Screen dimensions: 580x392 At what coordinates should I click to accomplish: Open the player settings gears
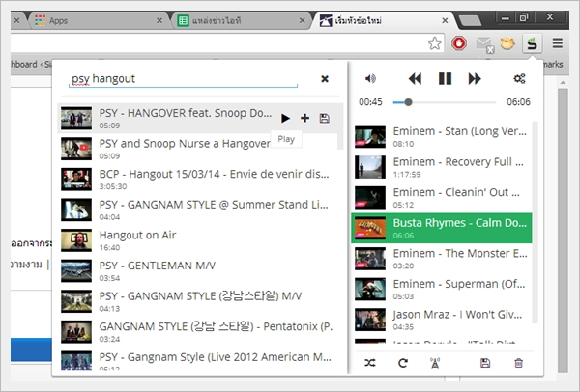(x=519, y=78)
